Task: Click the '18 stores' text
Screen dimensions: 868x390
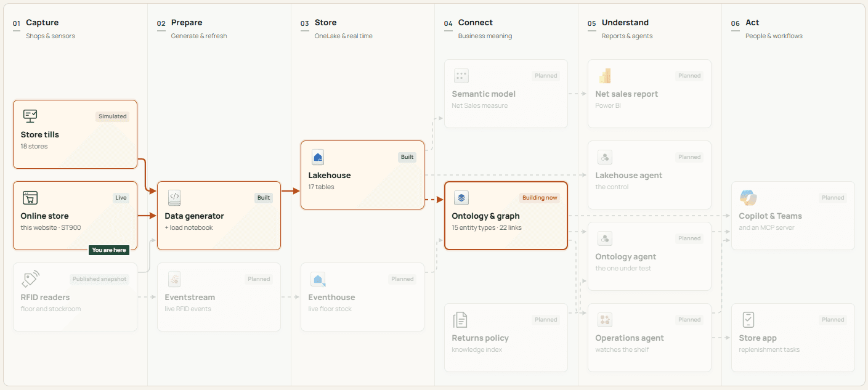Action: (34, 146)
